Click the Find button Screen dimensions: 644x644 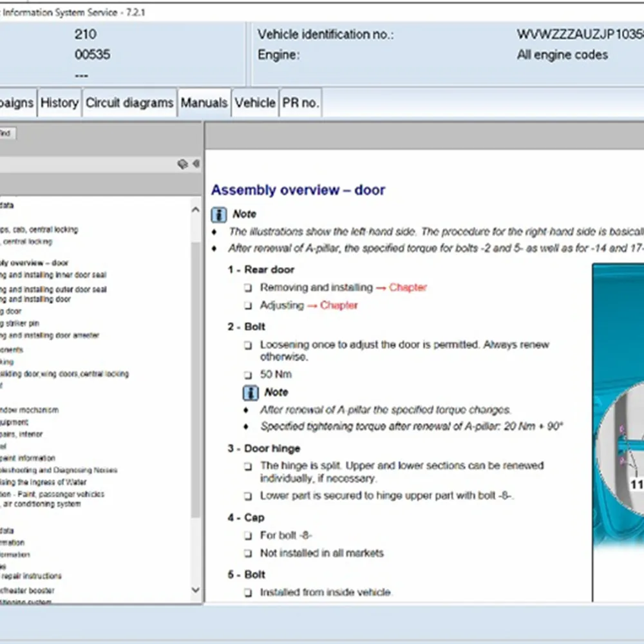6,133
